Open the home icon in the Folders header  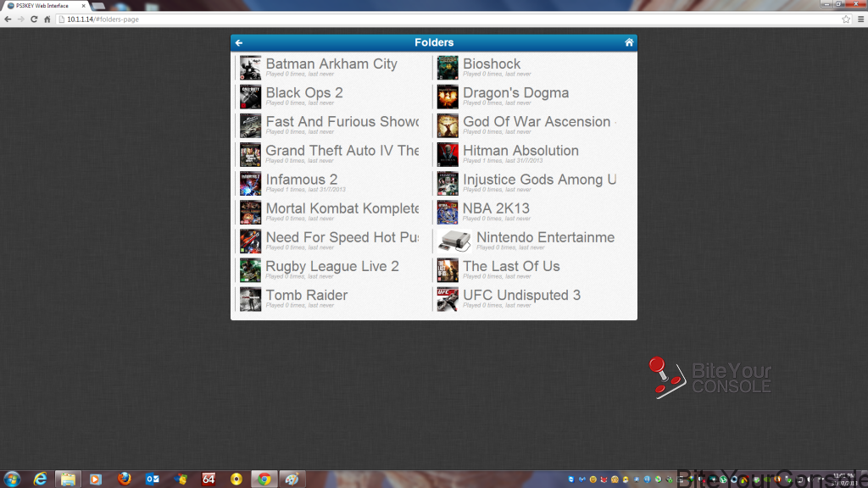(629, 42)
